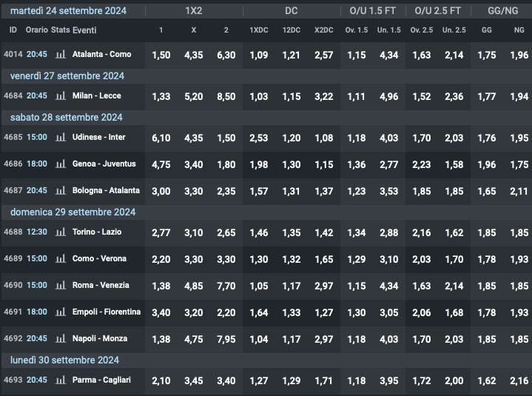
Task: Open stats icon for Bologna - Atalanta
Action: [x=61, y=190]
